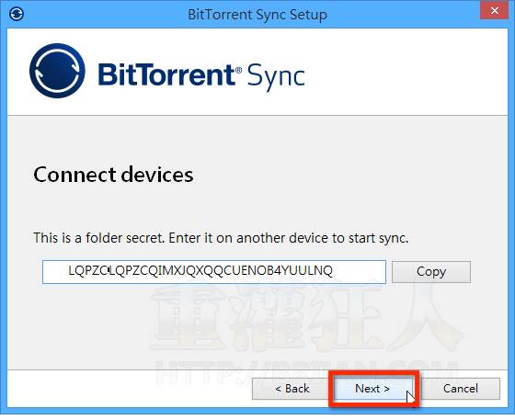The height and width of the screenshot is (420, 515).
Task: Click the sync icon in the title bar
Action: pos(17,14)
